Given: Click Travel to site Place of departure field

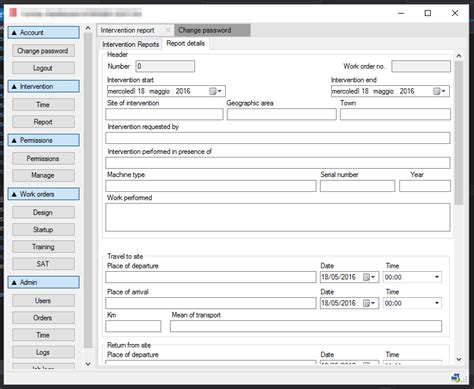Looking at the screenshot, I should (x=211, y=277).
